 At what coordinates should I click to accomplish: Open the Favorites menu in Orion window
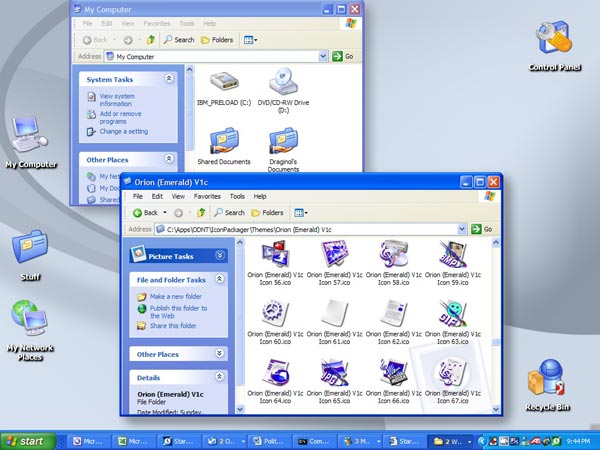[208, 197]
